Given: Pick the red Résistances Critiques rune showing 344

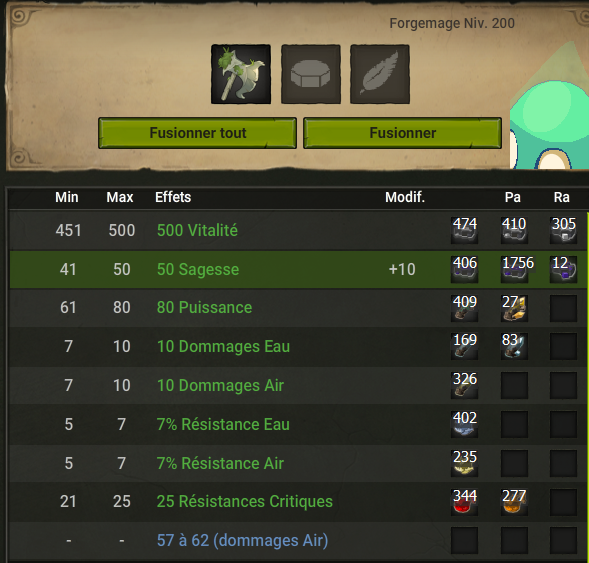Looking at the screenshot, I should click(x=465, y=502).
